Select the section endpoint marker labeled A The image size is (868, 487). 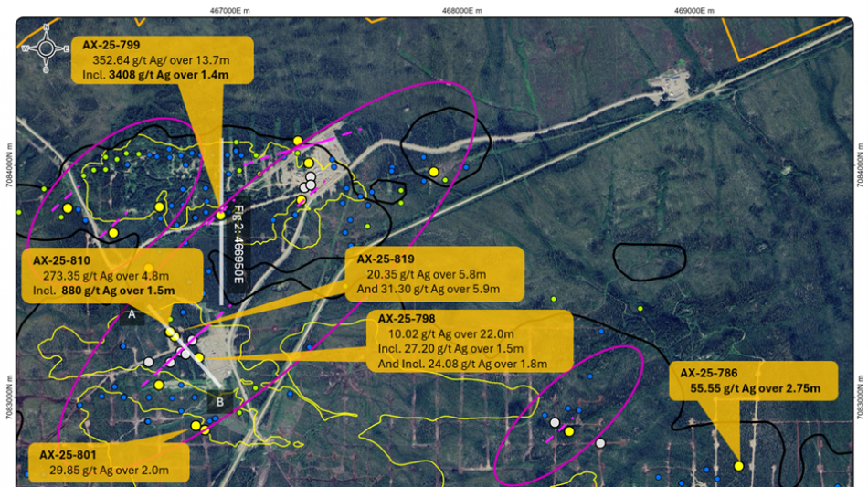pos(132,314)
